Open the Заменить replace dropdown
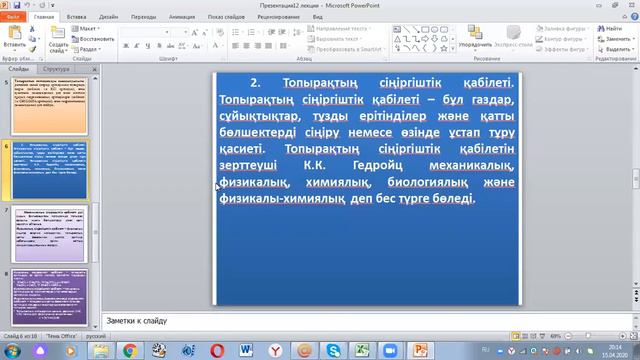Screen dimensions: 640x360 tap(616, 39)
